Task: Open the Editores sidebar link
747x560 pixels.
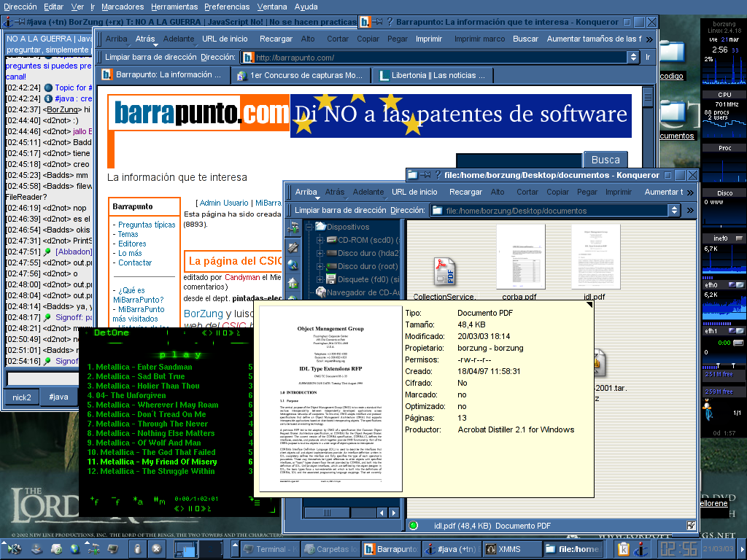Action: click(132, 244)
